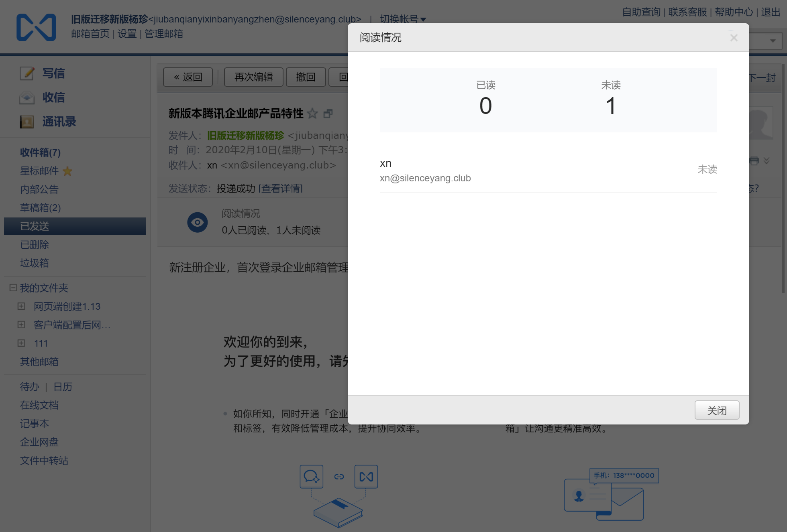Collapse the 我的文件夹 tree
The image size is (787, 532).
tap(13, 288)
